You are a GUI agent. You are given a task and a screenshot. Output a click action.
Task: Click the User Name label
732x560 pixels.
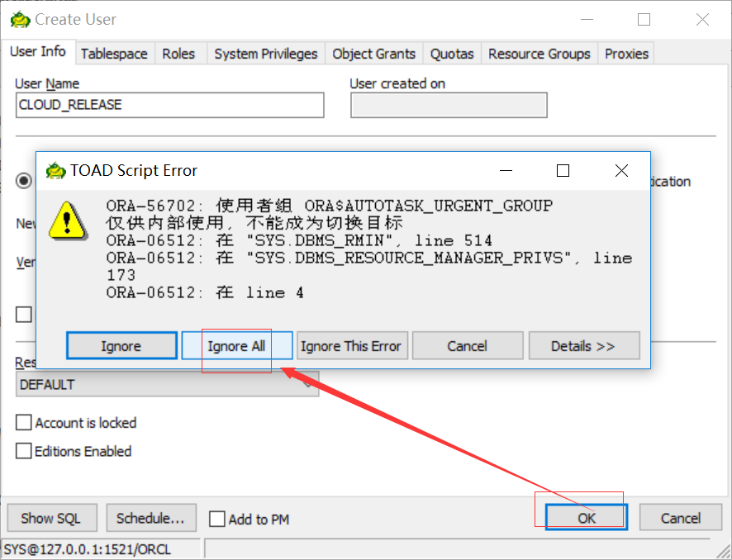tap(47, 83)
